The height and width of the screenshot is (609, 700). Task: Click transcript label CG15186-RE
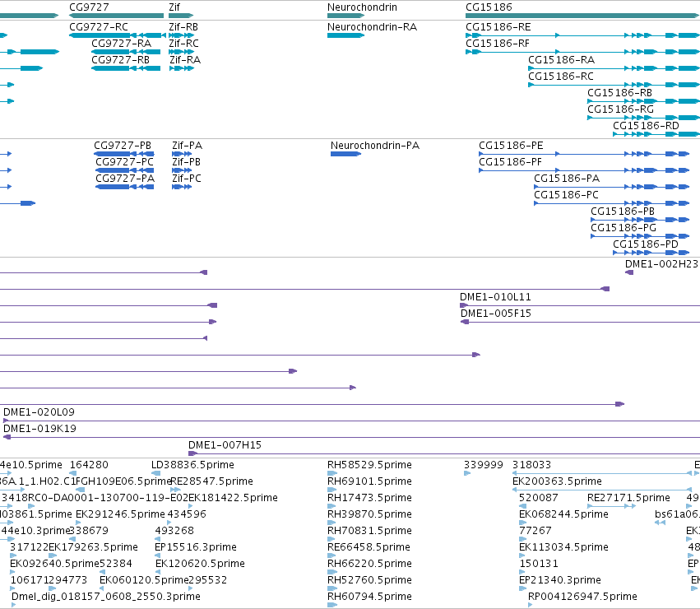[498, 27]
